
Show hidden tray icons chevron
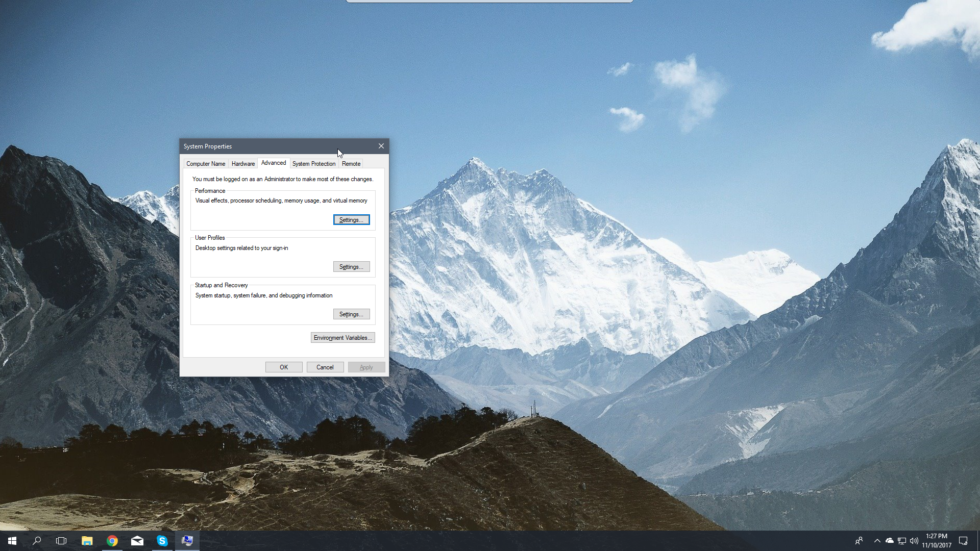[x=877, y=541]
